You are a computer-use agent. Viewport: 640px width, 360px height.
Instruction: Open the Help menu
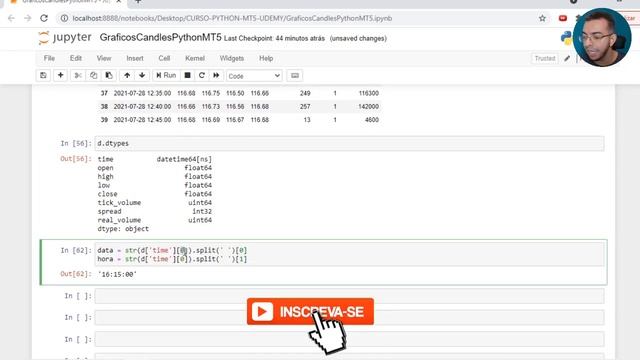click(x=266, y=58)
